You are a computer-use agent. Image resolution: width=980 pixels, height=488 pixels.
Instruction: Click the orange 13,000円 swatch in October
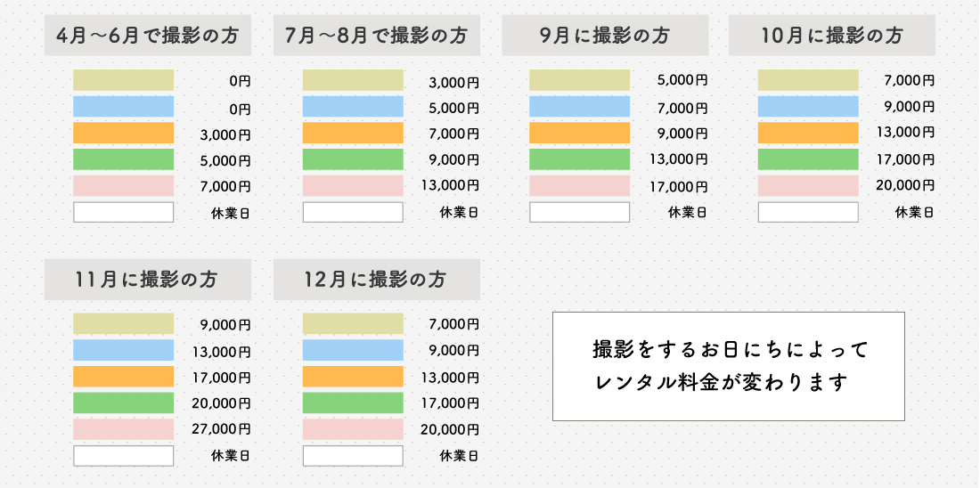[808, 133]
